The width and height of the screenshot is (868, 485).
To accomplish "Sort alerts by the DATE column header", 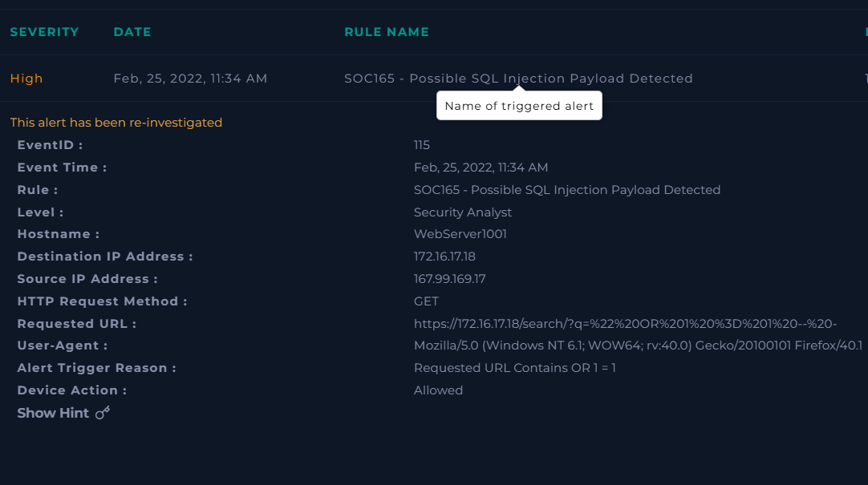I will click(x=132, y=31).
